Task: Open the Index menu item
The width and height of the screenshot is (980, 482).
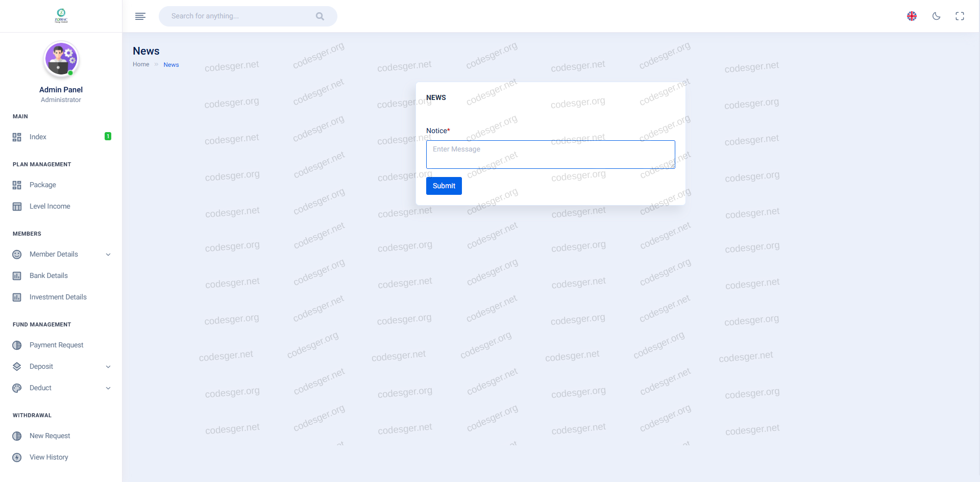Action: pos(38,137)
